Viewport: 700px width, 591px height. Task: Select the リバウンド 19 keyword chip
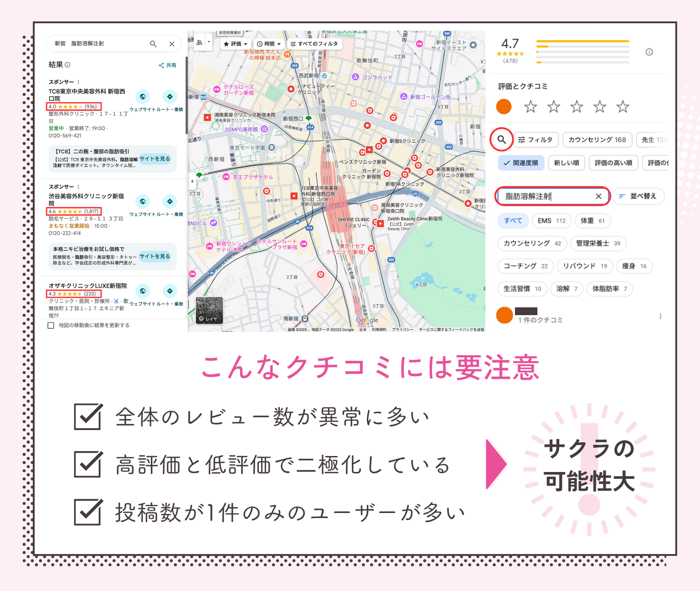[585, 266]
